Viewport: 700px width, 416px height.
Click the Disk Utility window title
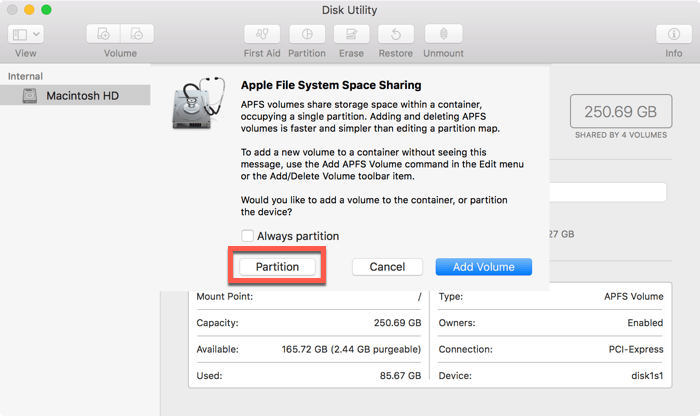350,10
